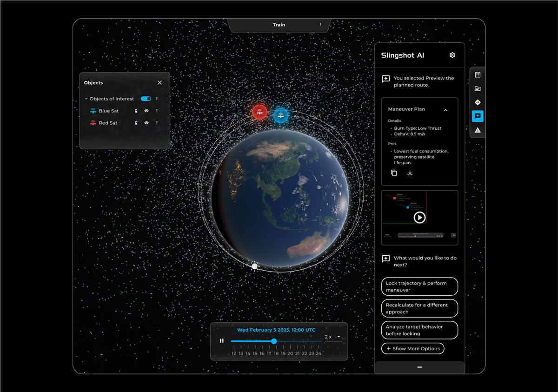This screenshot has width=558, height=392.
Task: Hide Red Sat using eye icon
Action: [x=146, y=123]
